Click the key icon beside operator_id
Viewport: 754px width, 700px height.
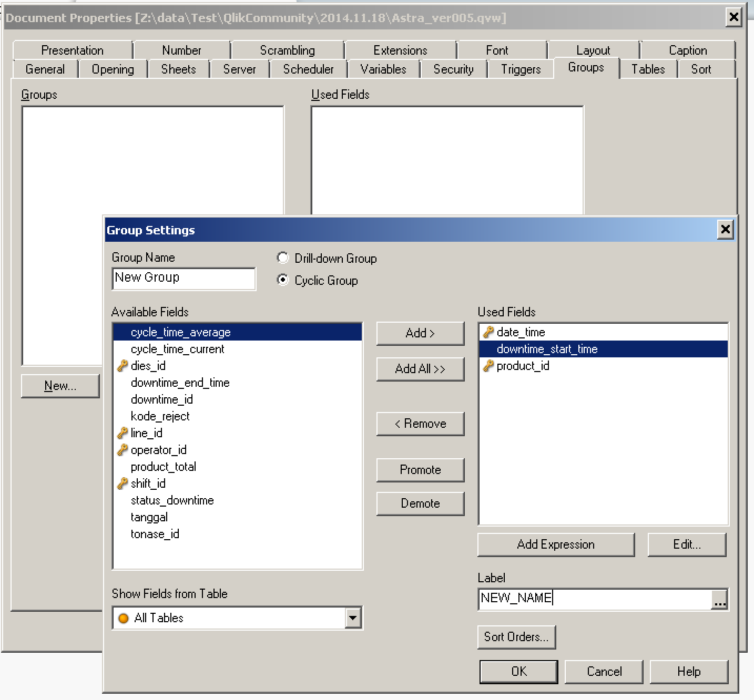[x=122, y=450]
